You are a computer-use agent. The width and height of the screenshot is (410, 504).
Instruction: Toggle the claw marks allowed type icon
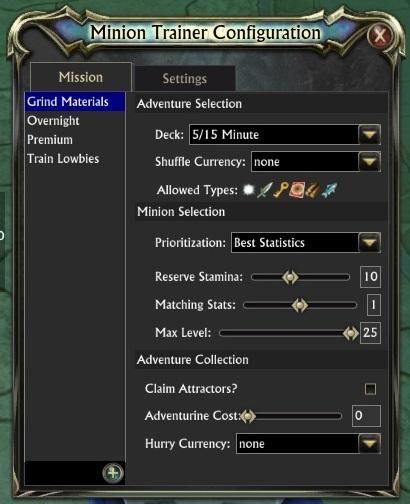(x=312, y=190)
